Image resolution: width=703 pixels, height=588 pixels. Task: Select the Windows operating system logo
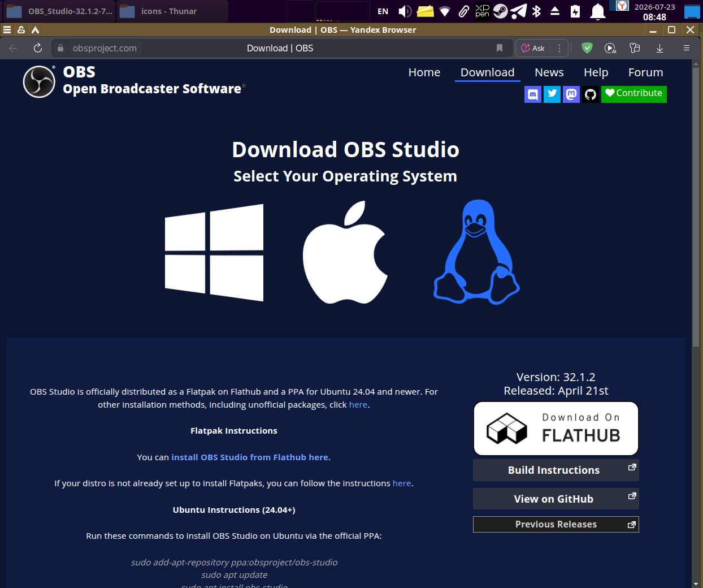click(x=214, y=253)
